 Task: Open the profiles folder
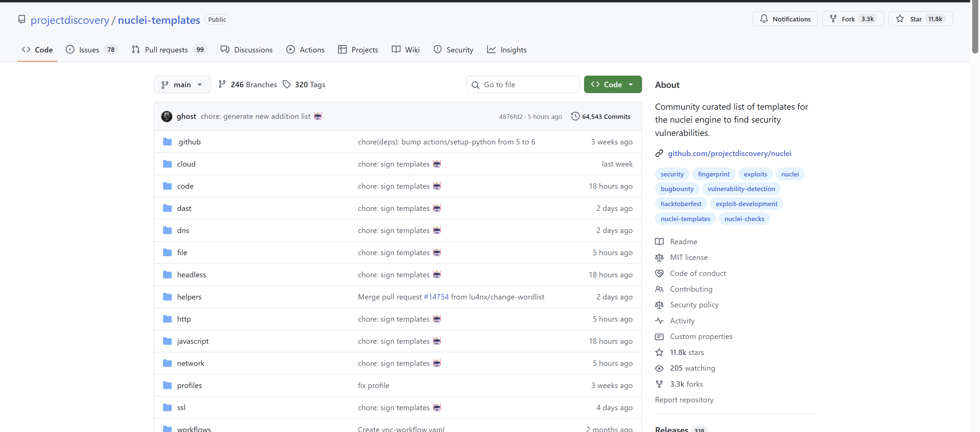pyautogui.click(x=190, y=386)
